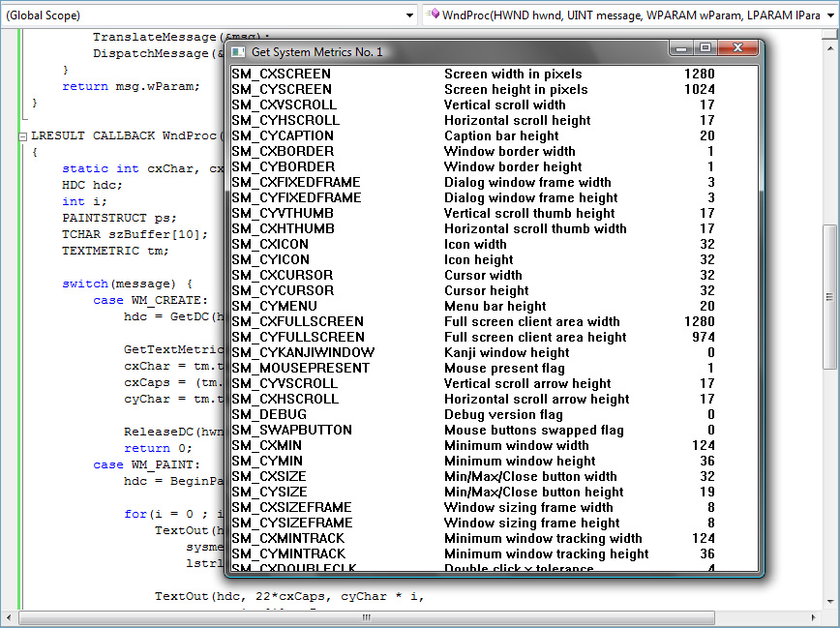Viewport: 840px width, 628px height.
Task: Click the SM_CYCAPTION entry
Action: [283, 136]
